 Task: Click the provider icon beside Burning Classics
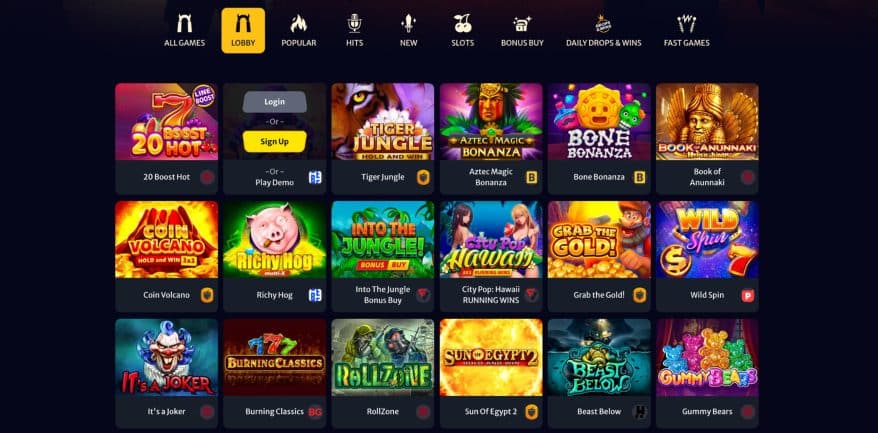[315, 412]
